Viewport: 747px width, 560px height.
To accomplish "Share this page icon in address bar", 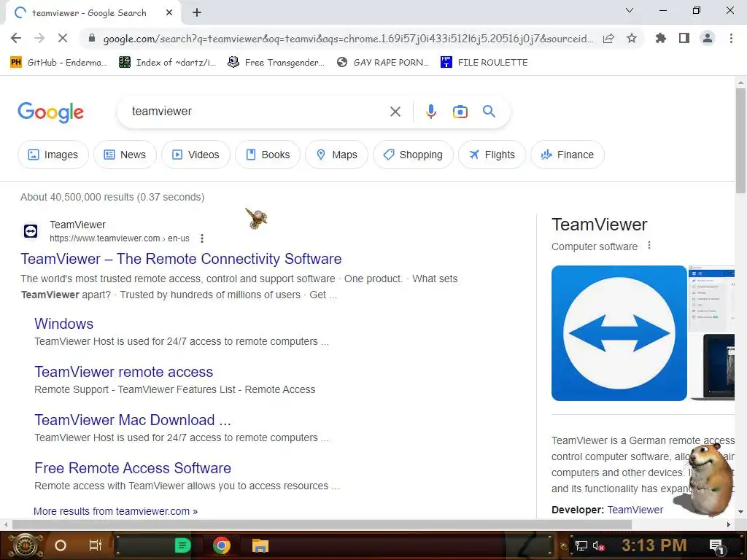I will 608,39.
